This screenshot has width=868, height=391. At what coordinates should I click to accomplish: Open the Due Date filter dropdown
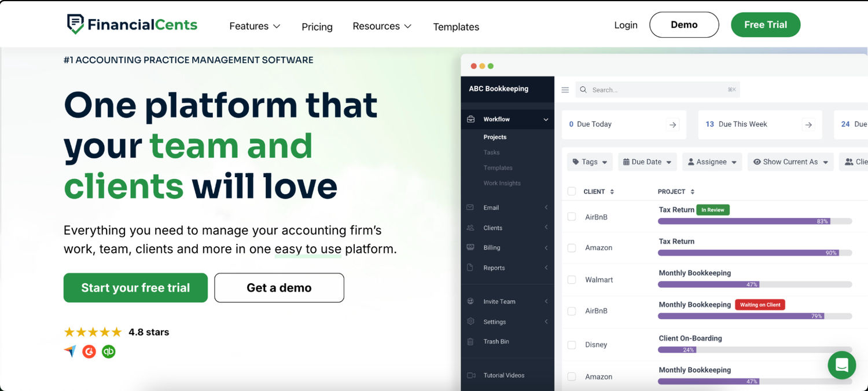(x=646, y=162)
